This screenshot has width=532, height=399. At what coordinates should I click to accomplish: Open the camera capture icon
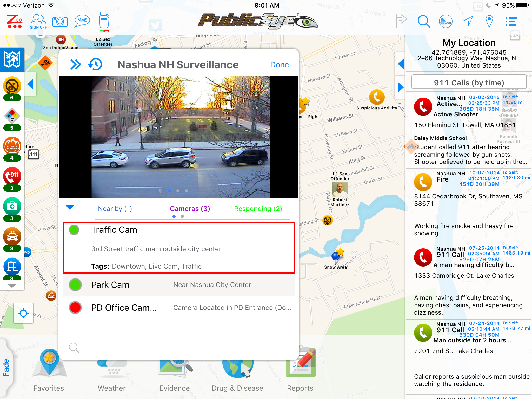pyautogui.click(x=60, y=22)
